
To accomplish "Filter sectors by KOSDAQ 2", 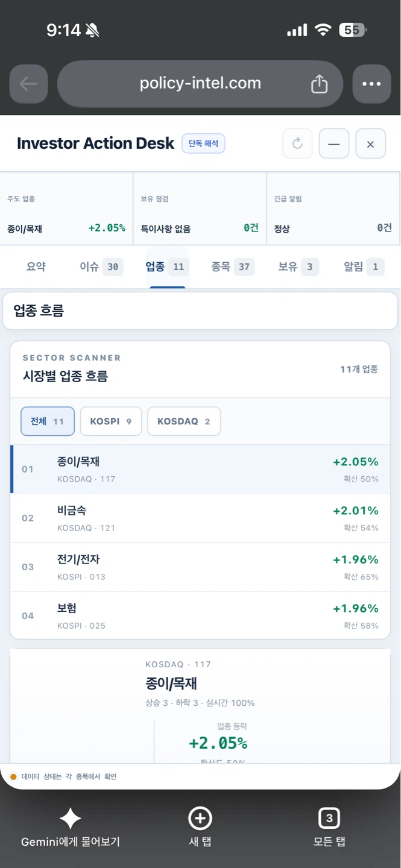I will [x=184, y=421].
